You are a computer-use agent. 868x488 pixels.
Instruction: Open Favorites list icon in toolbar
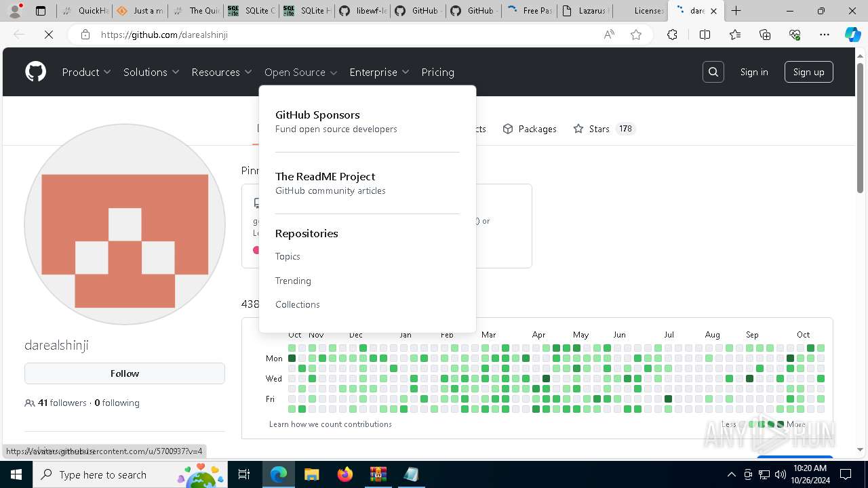click(x=735, y=35)
